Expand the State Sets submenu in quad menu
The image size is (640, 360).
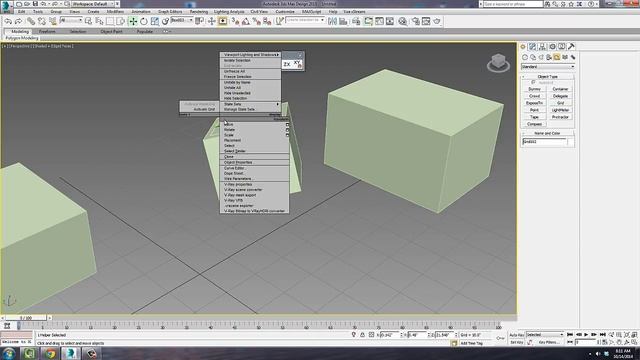click(250, 104)
